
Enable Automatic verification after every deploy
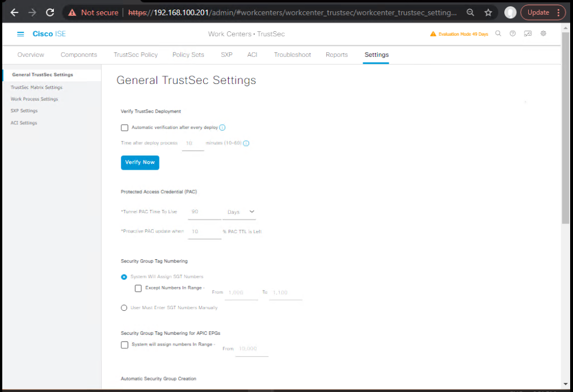click(125, 128)
